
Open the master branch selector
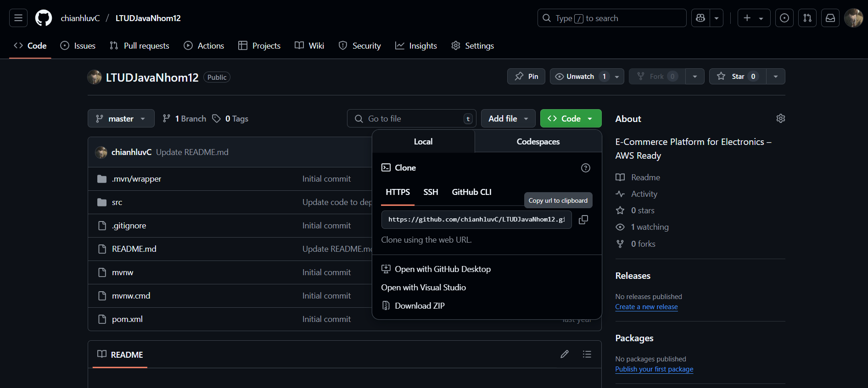tap(121, 119)
